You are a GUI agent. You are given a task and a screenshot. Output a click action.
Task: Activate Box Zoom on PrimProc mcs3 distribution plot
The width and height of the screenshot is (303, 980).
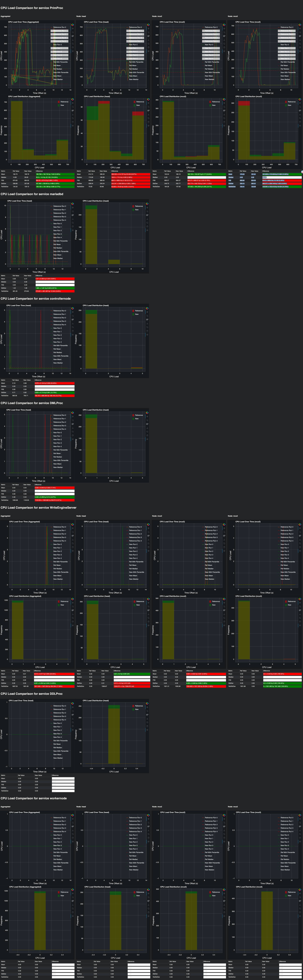click(x=300, y=107)
